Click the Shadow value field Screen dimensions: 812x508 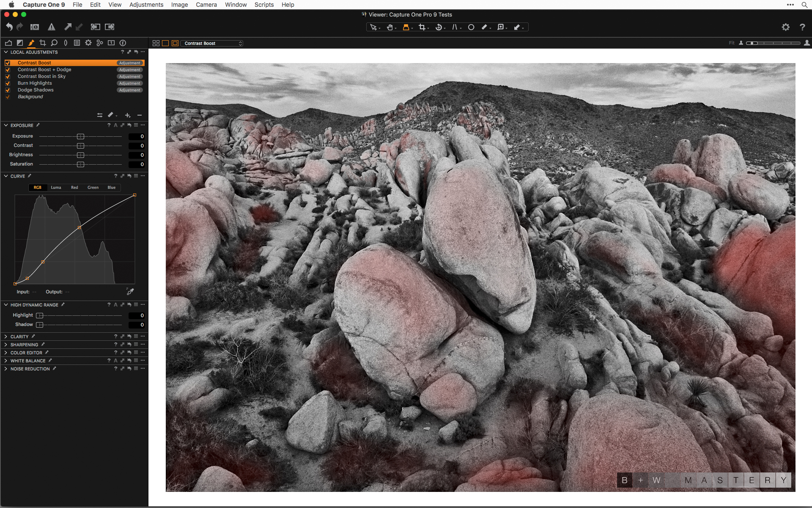137,325
